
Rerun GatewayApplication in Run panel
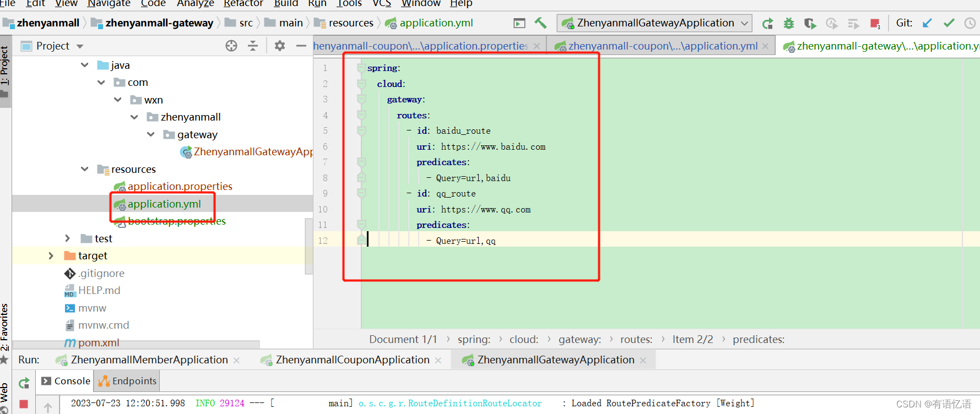coord(24,383)
